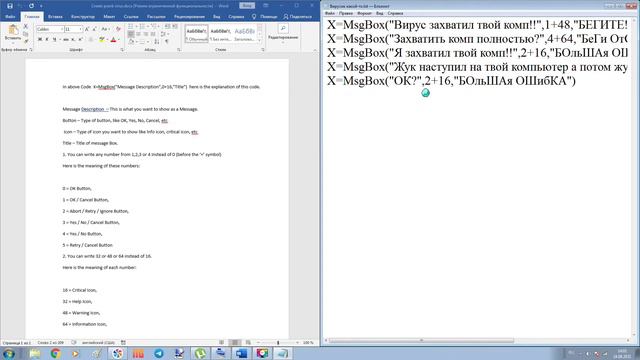The image size is (640, 360).
Task: Open the font color dropdown arrow
Action: 119,40
